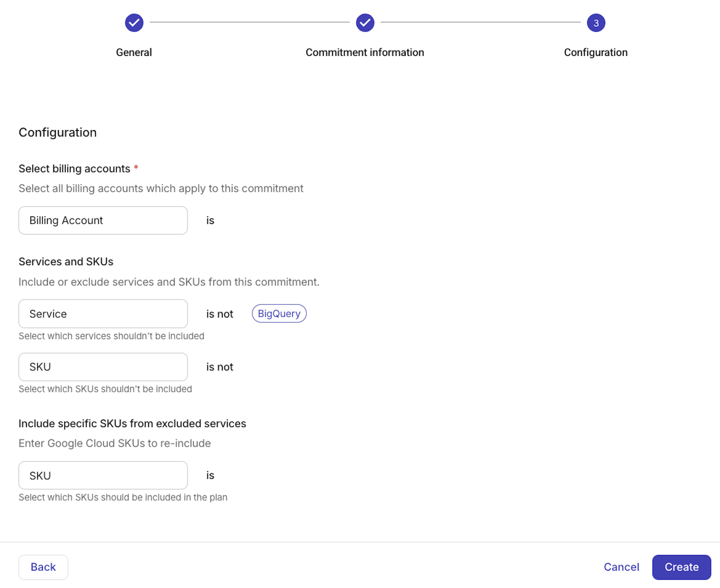Toggle the 'is' operator beside Billing Account
The height and width of the screenshot is (588, 720).
point(210,220)
